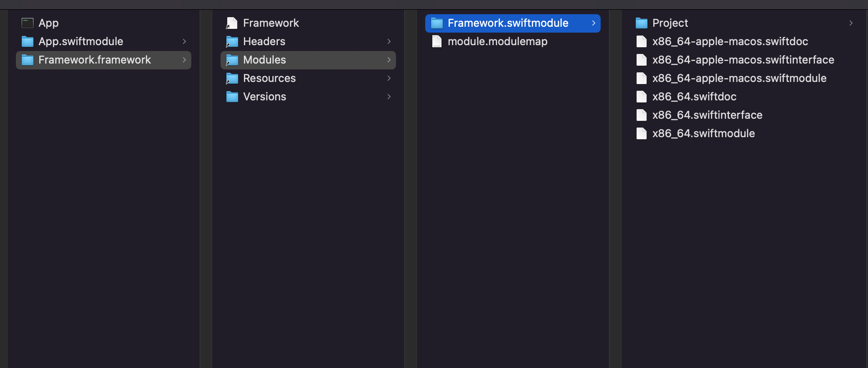Click the App.swiftmodule folder icon
868x368 pixels.
[x=28, y=41]
